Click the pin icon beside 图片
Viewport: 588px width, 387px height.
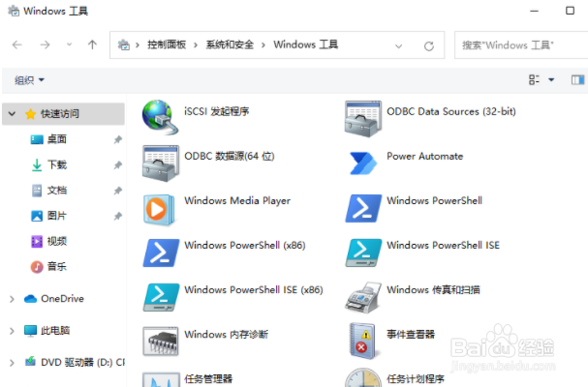coord(118,216)
